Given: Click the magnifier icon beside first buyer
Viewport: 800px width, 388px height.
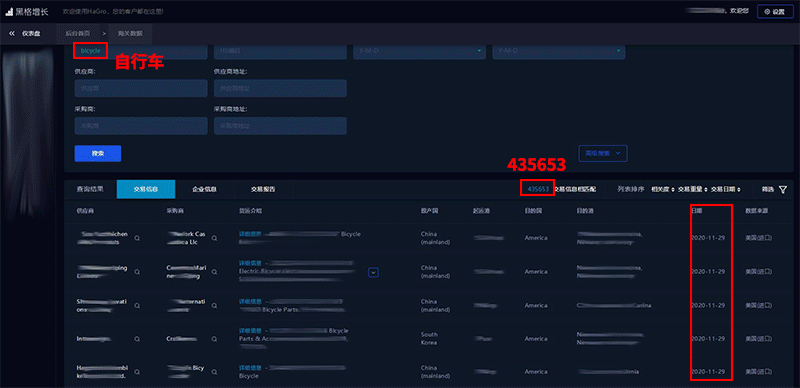Looking at the screenshot, I should pos(215,238).
